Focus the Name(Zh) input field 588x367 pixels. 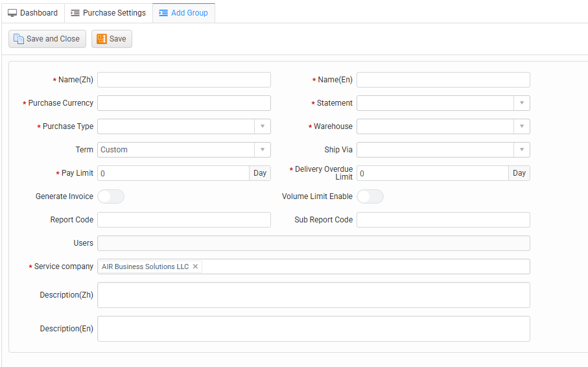(x=183, y=80)
